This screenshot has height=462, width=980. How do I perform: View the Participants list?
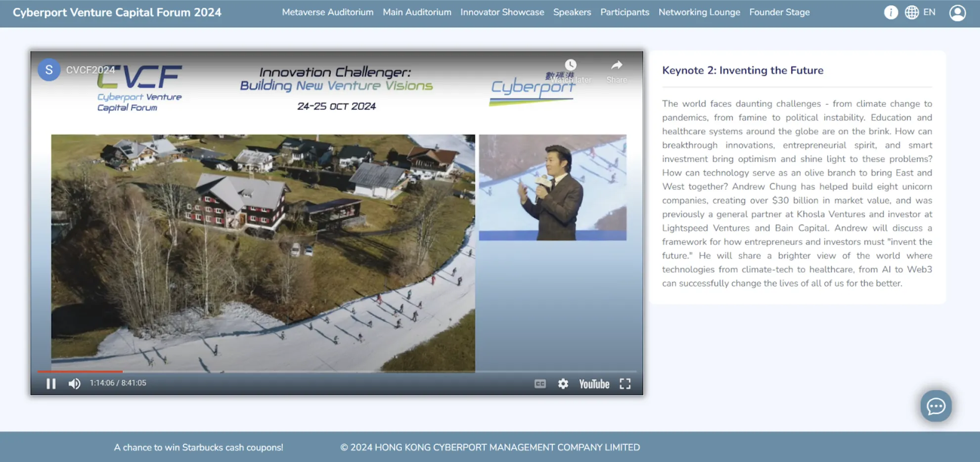point(624,12)
